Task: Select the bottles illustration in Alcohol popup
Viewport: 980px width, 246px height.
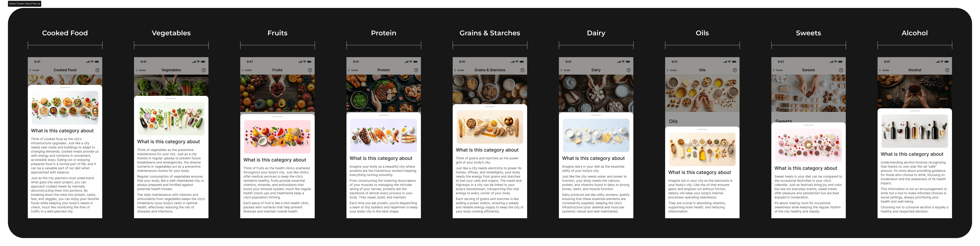Action: click(x=914, y=131)
